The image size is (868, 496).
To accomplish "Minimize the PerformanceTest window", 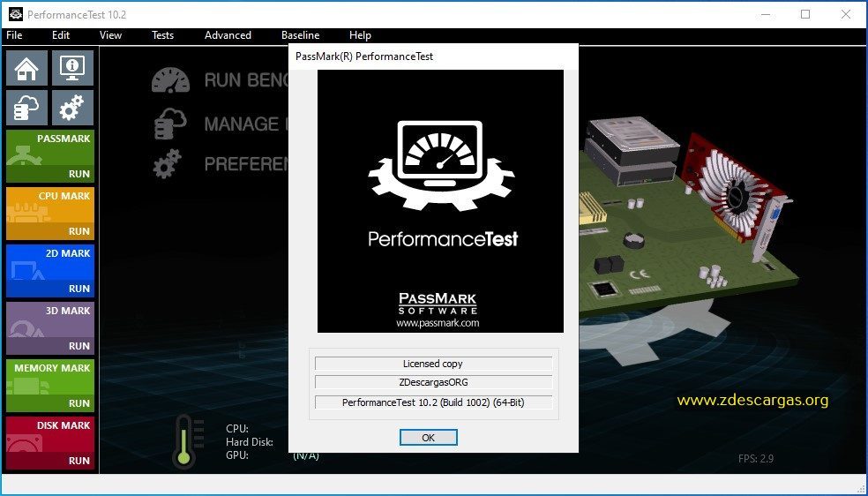I will pyautogui.click(x=767, y=14).
